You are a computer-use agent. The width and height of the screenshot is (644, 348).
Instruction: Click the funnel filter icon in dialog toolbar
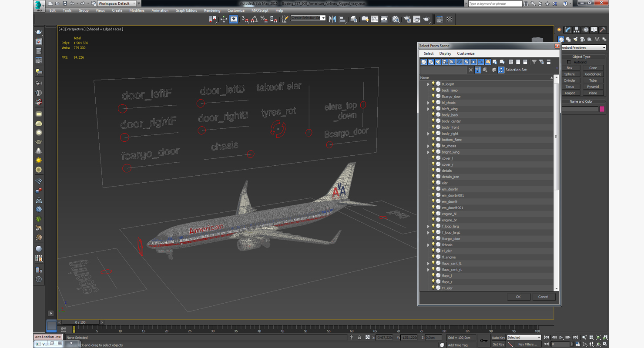(534, 62)
